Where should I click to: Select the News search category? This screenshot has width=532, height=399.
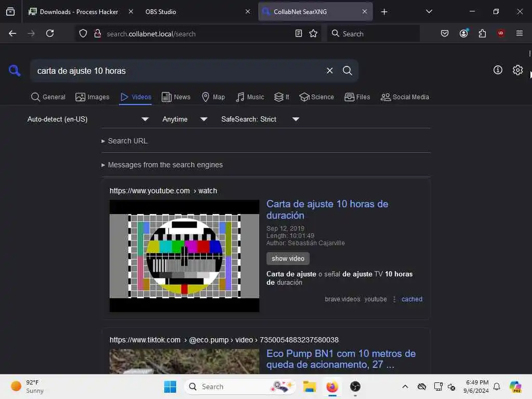(x=176, y=97)
